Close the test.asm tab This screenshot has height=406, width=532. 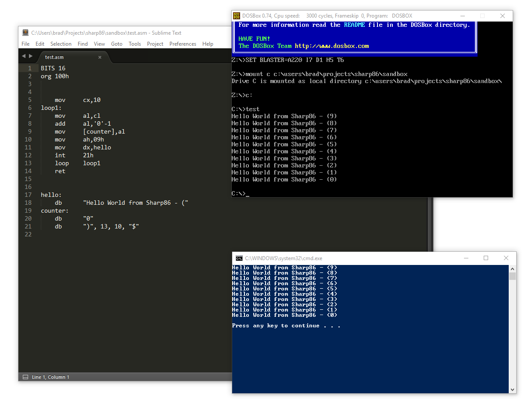(x=100, y=57)
